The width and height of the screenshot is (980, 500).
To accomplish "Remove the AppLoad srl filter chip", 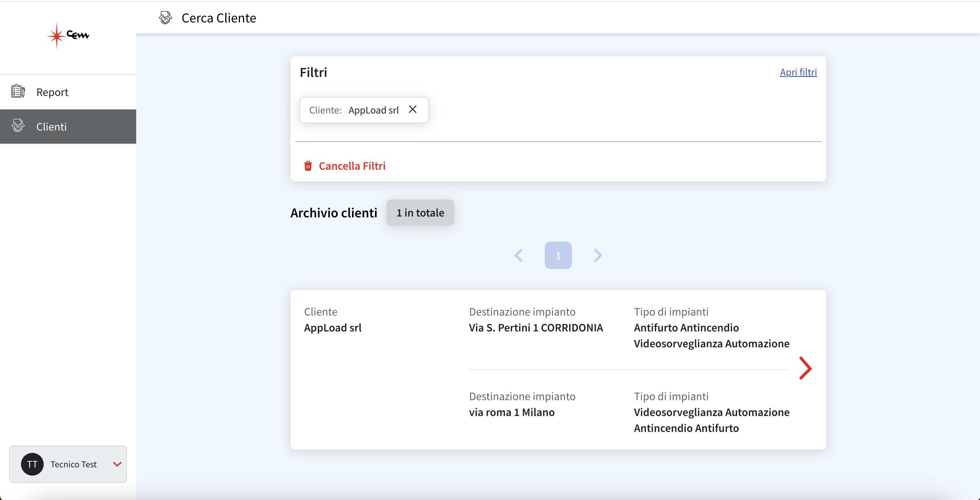I will [412, 110].
